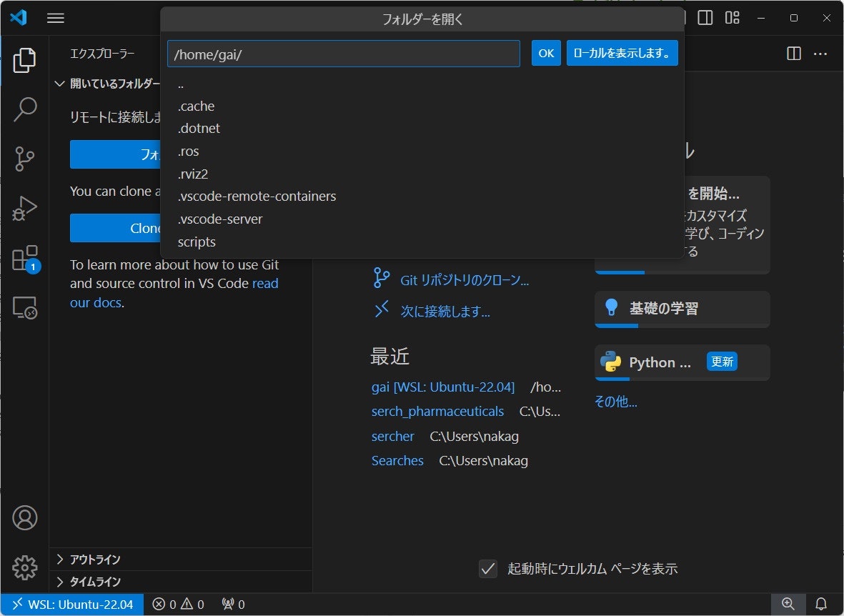Open the customize layout icon
Screen dimensions: 844x616
pos(732,18)
